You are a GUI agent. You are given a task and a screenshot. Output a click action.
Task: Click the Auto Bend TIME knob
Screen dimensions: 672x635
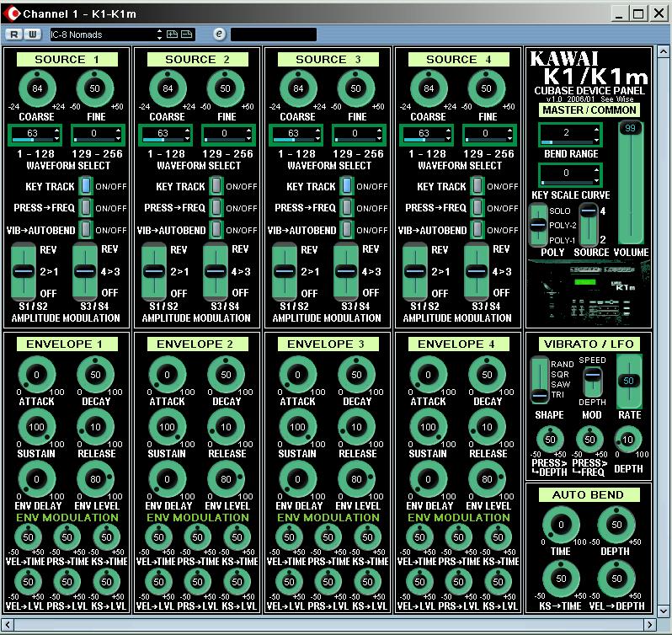pos(561,525)
